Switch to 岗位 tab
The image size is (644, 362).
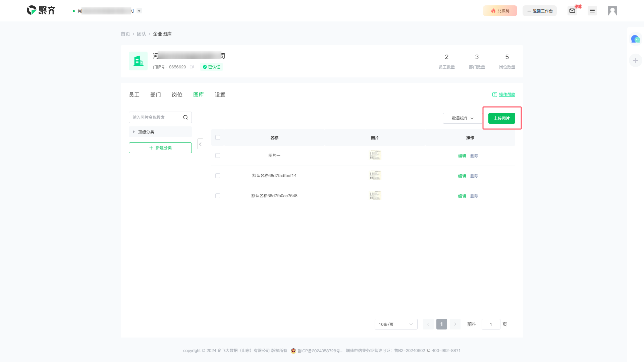coord(177,95)
